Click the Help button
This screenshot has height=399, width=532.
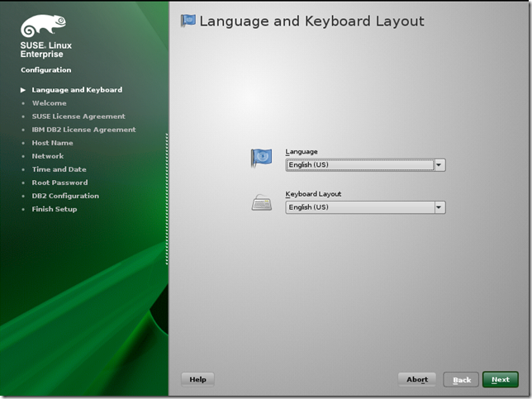[x=197, y=379]
